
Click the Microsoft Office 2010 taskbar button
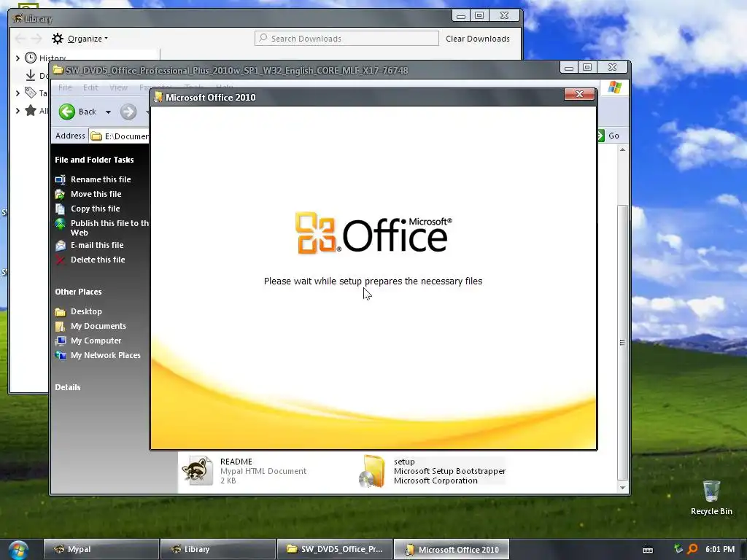[451, 550]
